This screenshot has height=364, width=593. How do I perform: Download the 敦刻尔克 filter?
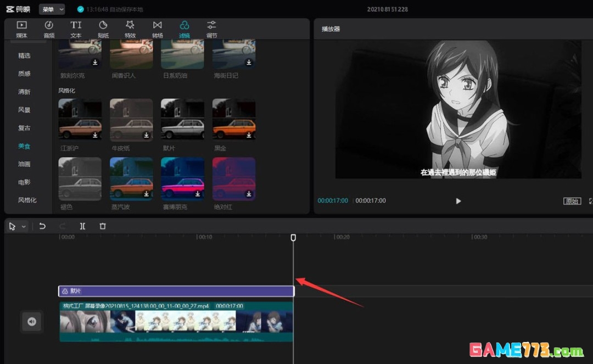point(96,63)
